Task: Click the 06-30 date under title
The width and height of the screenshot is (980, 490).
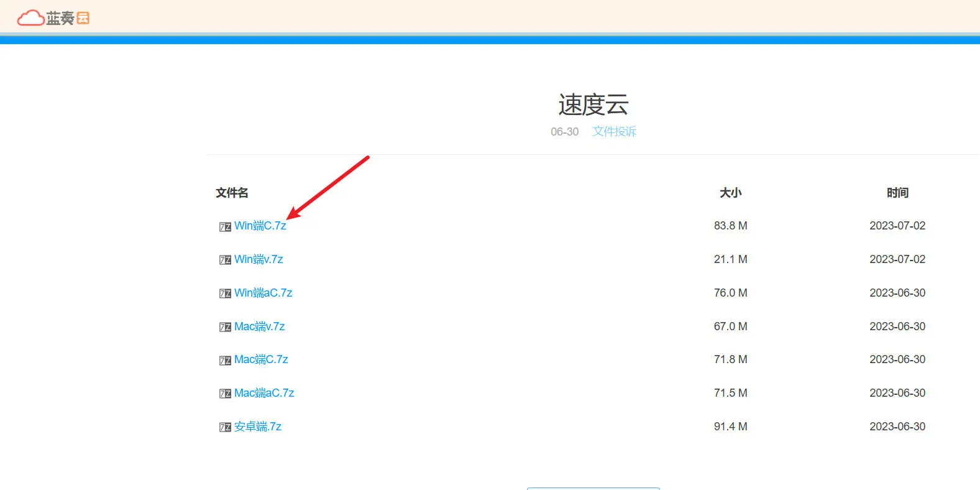Action: tap(564, 132)
